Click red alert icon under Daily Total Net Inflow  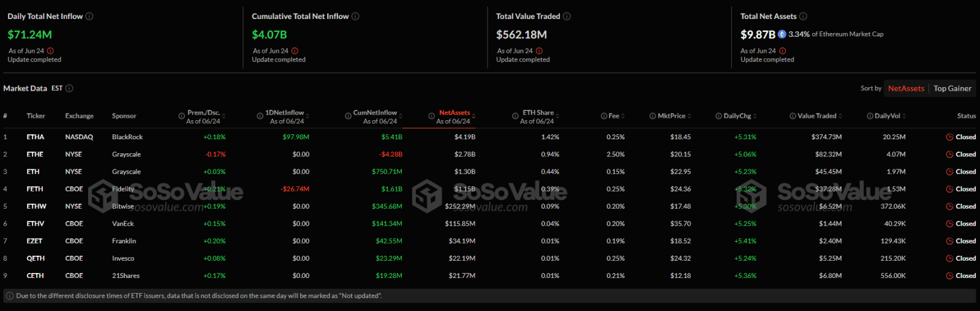50,51
